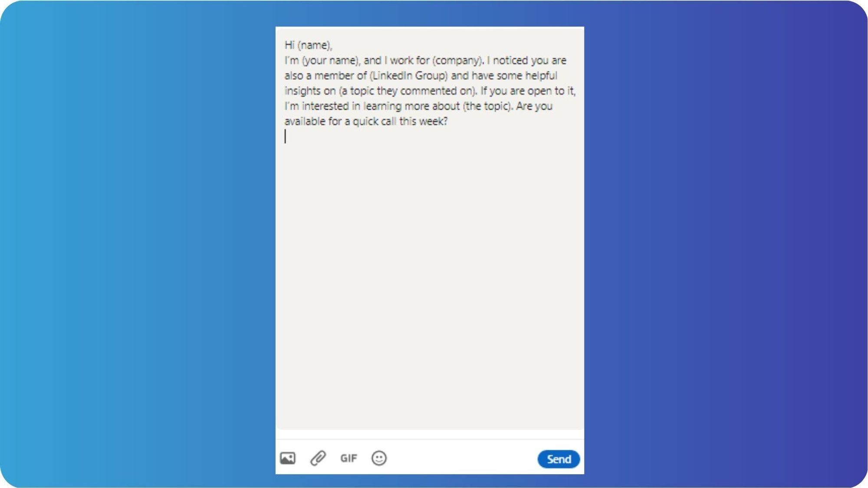The image size is (868, 488).
Task: Open the paperclip file attachment option
Action: pos(318,458)
